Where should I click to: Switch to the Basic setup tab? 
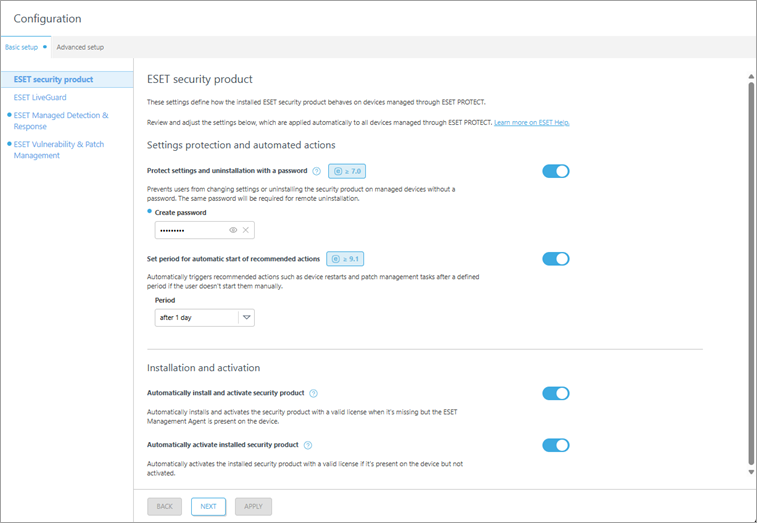pyautogui.click(x=26, y=47)
